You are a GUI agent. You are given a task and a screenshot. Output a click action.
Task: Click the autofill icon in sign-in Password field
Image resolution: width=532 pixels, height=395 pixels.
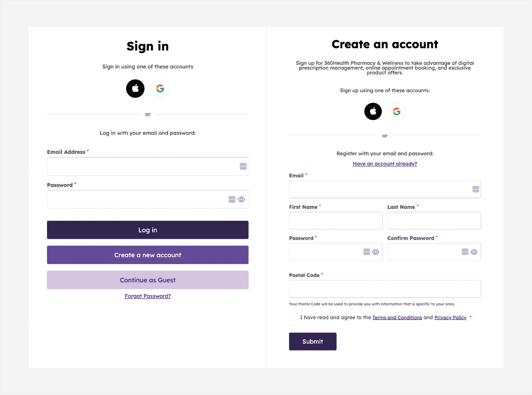pyautogui.click(x=232, y=199)
